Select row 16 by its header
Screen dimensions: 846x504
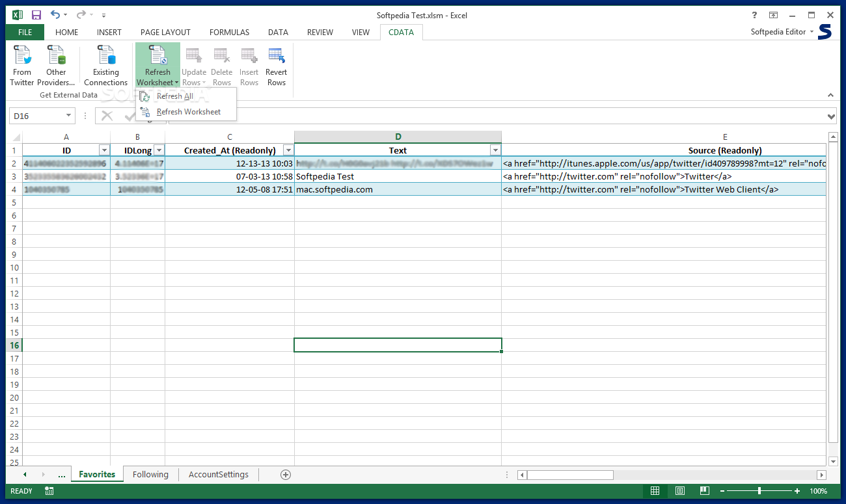(x=14, y=345)
